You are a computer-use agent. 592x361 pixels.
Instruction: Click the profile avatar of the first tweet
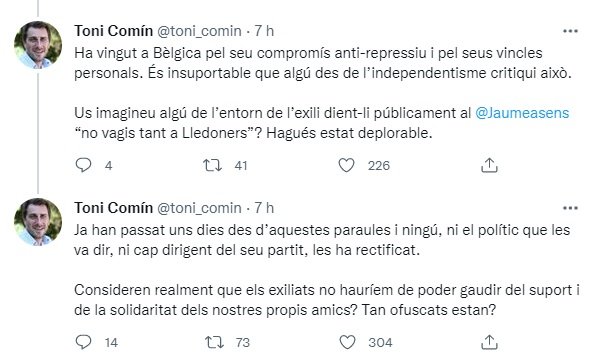(x=38, y=45)
